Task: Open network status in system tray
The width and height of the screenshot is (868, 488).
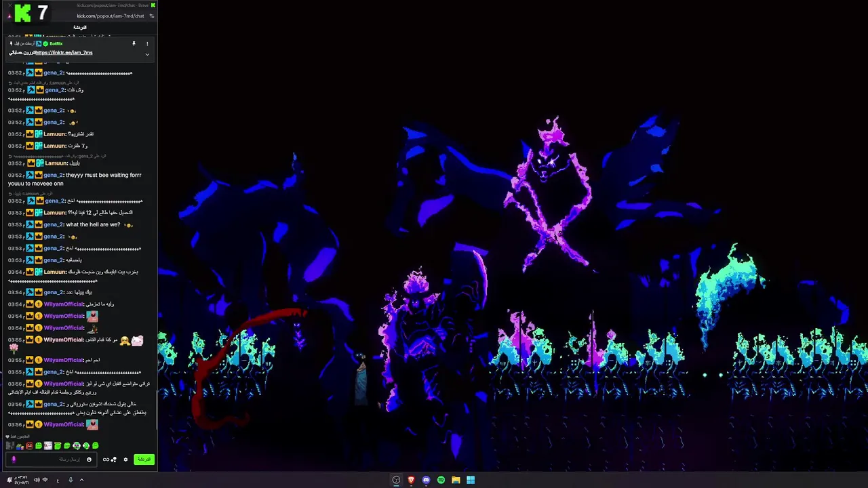Action: [x=45, y=480]
